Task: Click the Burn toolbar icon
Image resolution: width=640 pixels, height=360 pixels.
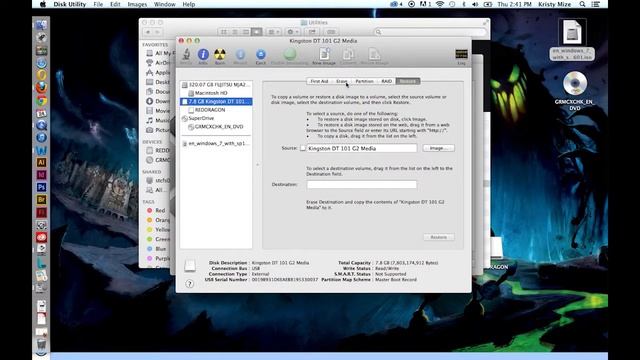Action: [220, 54]
